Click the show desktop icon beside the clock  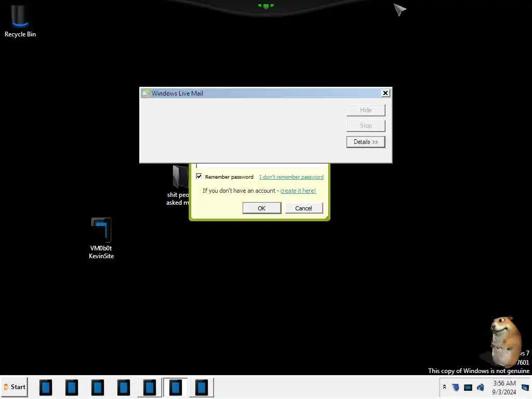click(x=525, y=387)
